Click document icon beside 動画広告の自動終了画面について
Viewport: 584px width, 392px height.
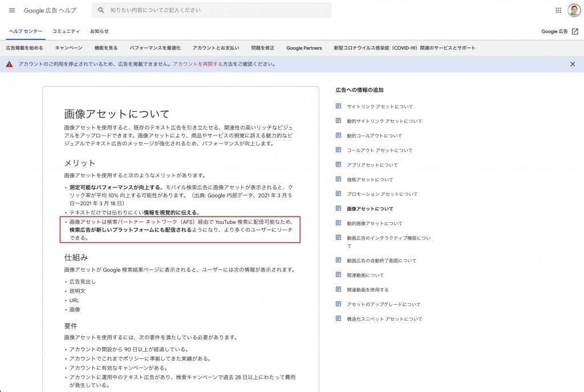[338, 260]
